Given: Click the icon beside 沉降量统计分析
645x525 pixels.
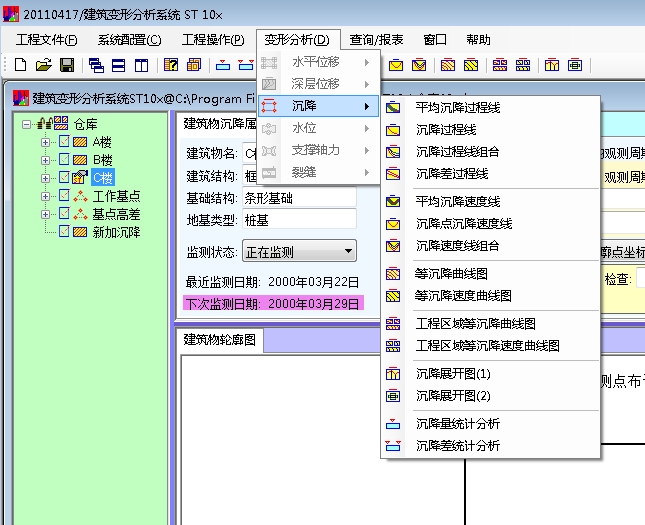Looking at the screenshot, I should point(393,424).
